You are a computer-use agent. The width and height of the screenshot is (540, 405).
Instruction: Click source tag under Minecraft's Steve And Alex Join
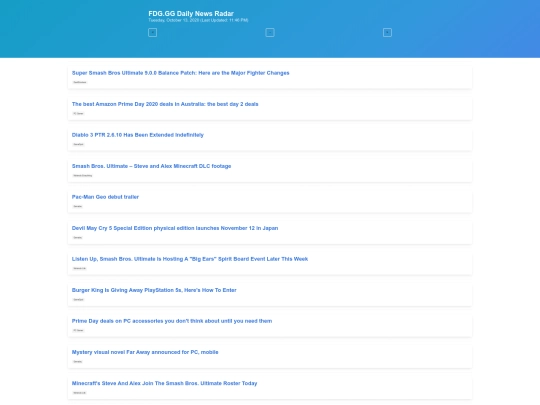pyautogui.click(x=79, y=393)
